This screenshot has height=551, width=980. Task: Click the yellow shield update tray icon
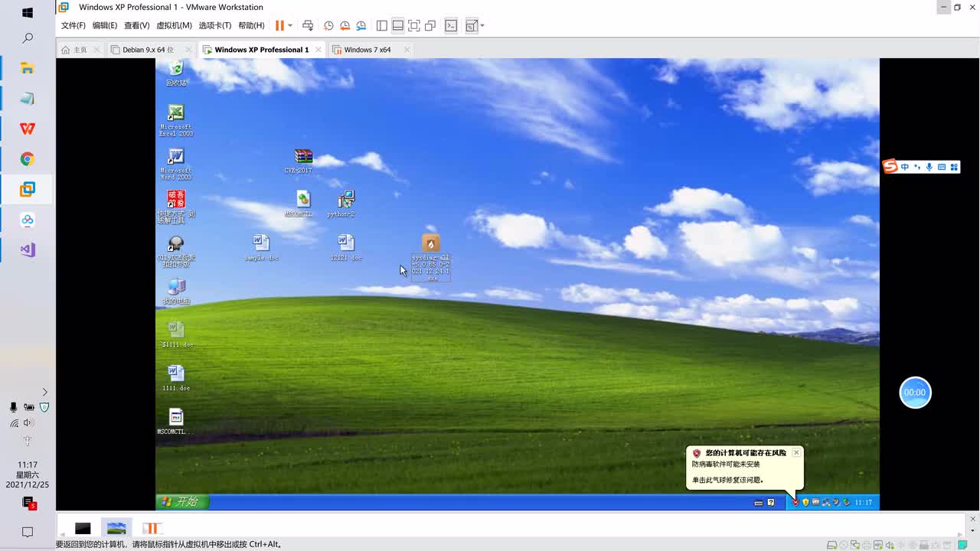tap(805, 502)
